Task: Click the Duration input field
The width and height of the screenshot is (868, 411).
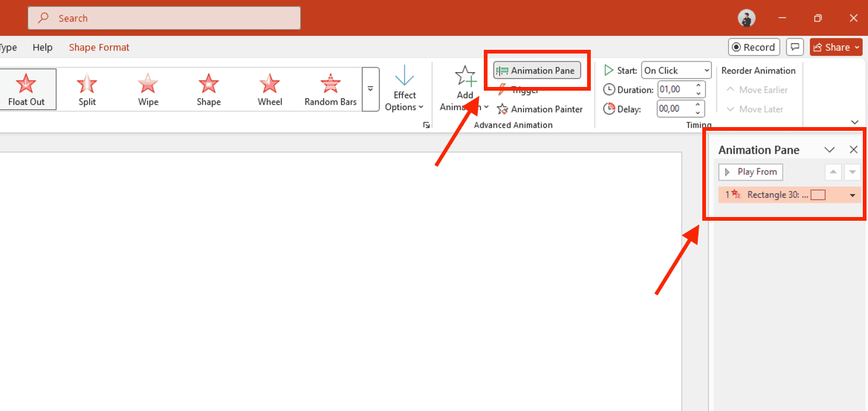Action: tap(675, 89)
